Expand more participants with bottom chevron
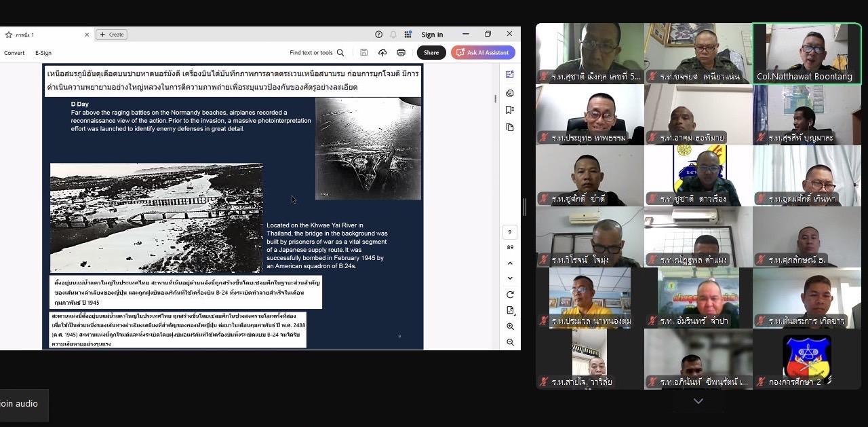Viewport: 868px width, 427px height. (698, 401)
